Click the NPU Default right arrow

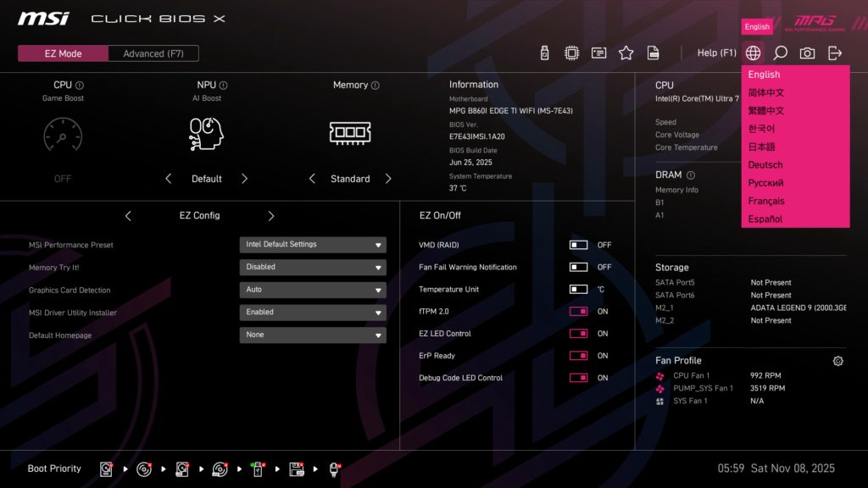click(x=245, y=179)
